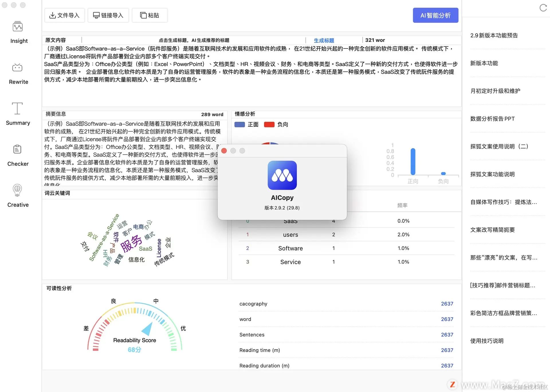
Task: Click the file import download icon
Action: [52, 15]
